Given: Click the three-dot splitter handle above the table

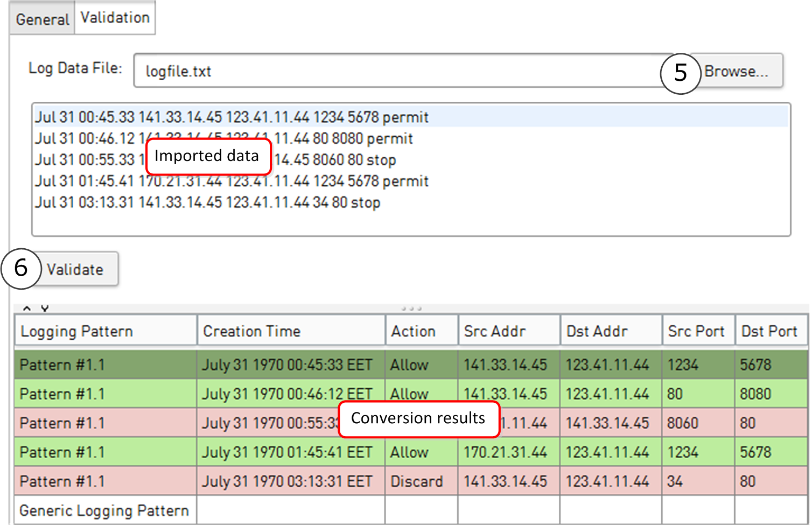Looking at the screenshot, I should pos(411,309).
